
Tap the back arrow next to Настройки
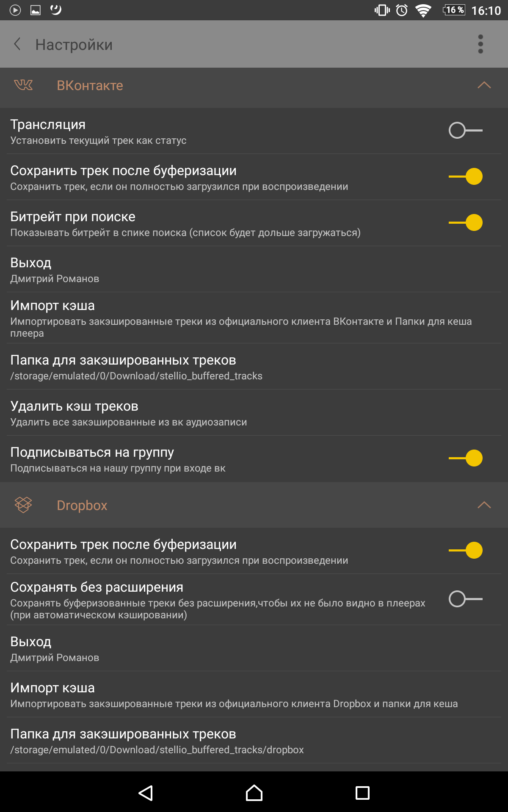click(17, 44)
